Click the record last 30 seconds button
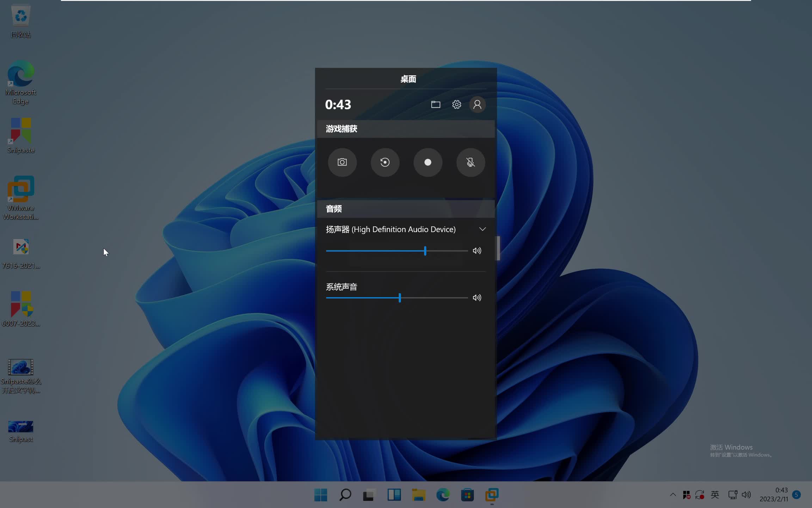 click(385, 162)
